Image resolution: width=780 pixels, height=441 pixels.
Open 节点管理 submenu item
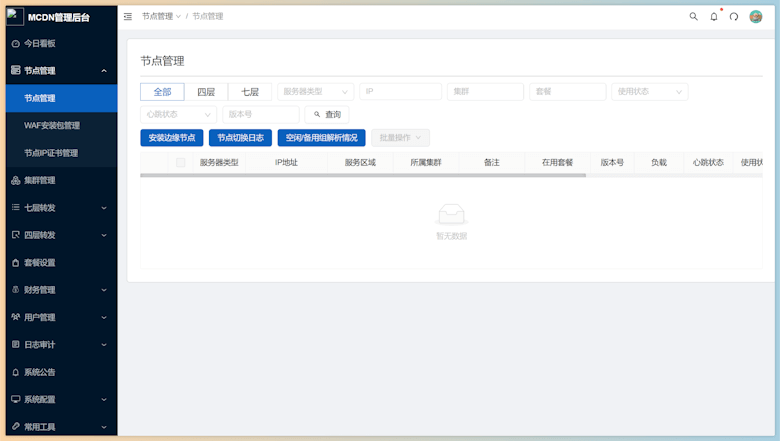pyautogui.click(x=62, y=98)
